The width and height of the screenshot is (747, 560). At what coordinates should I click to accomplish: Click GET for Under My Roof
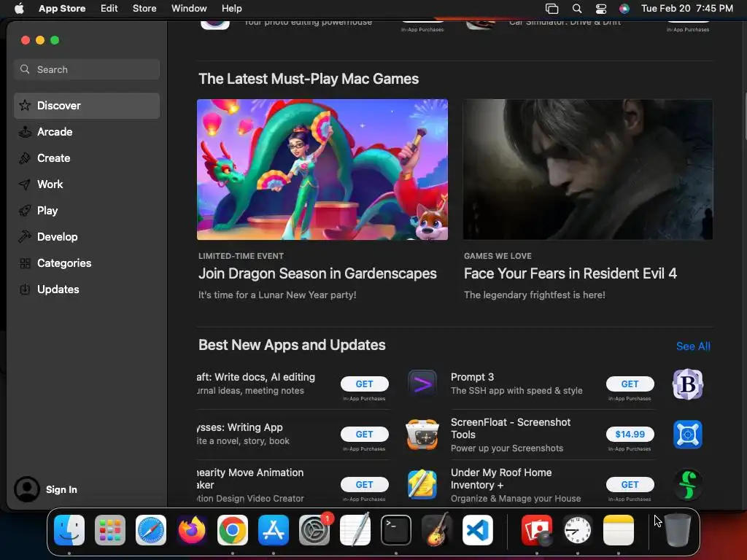(x=630, y=484)
